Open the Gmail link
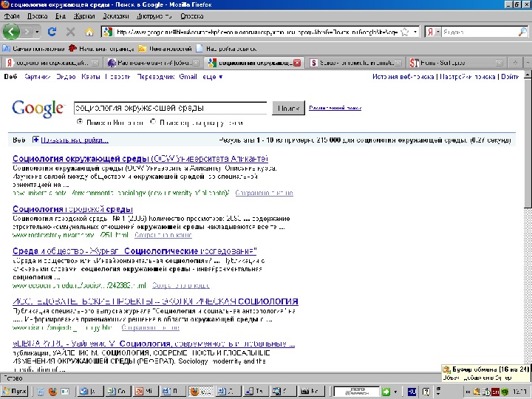This screenshot has width=532, height=399. [x=188, y=77]
